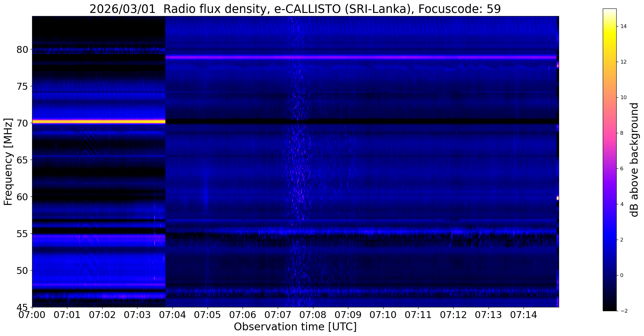Click the 07:05 time tick label
Screen dimensions: 644x336
coord(208,315)
